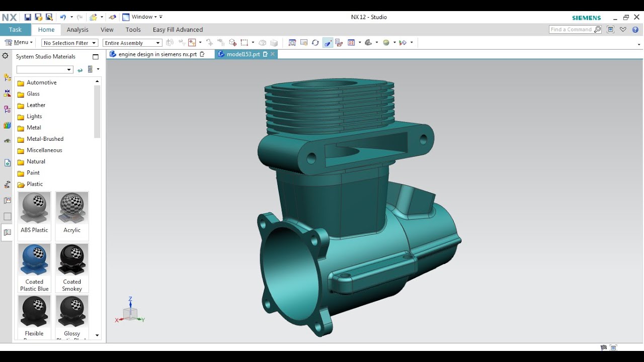The image size is (644, 362).
Task: Click the Fit view icon in top border bar
Action: point(292,43)
